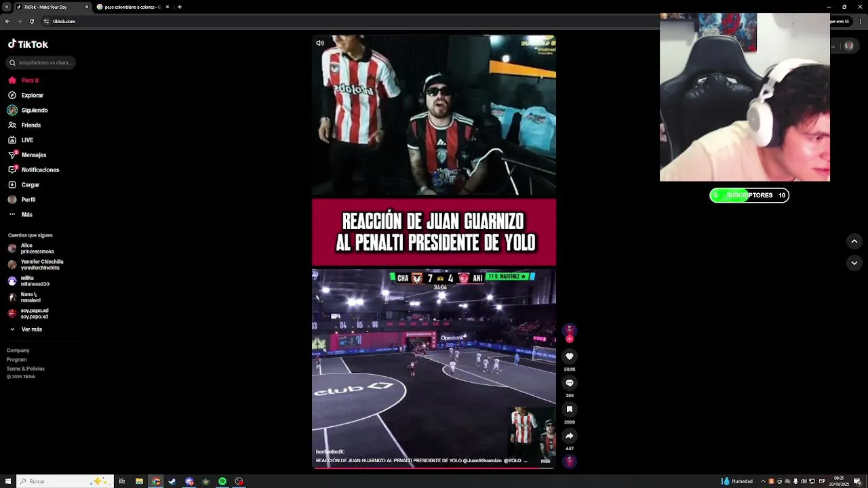
Task: Open the tab search dropdown
Action: coord(6,7)
